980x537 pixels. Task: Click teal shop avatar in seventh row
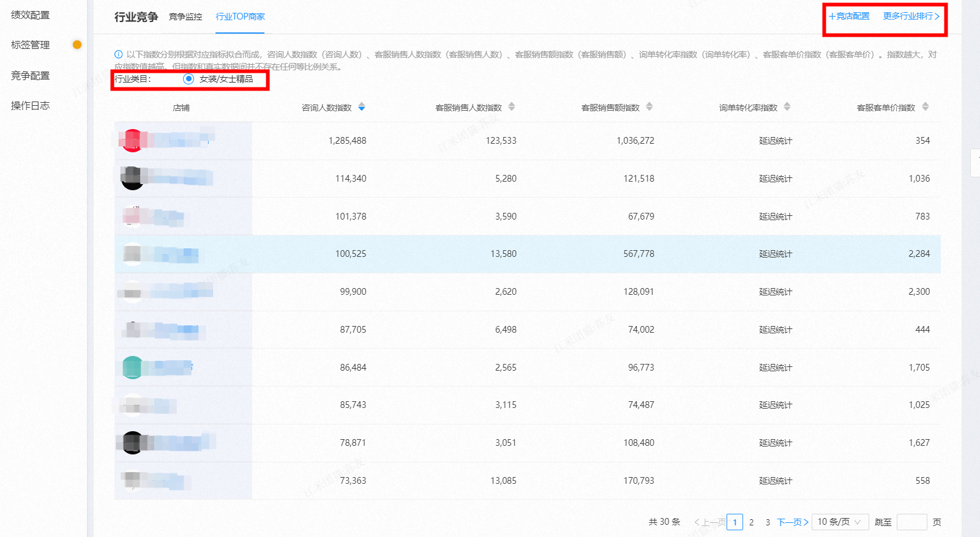point(133,368)
